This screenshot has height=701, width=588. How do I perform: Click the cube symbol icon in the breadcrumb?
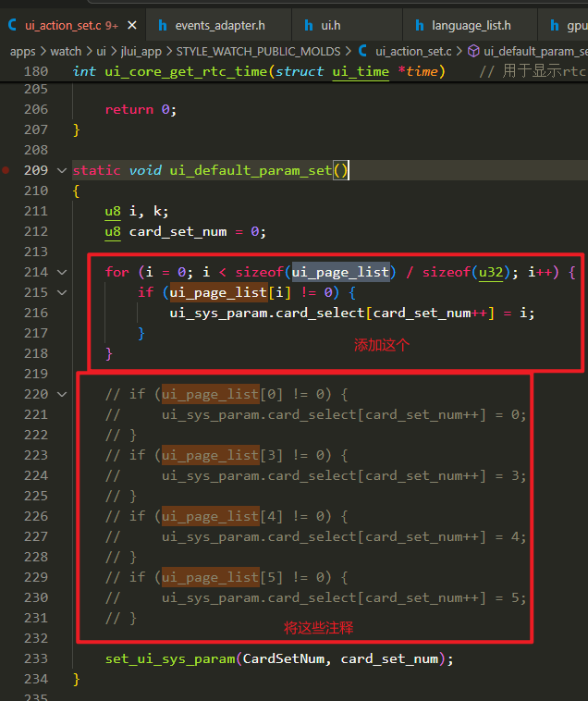473,51
